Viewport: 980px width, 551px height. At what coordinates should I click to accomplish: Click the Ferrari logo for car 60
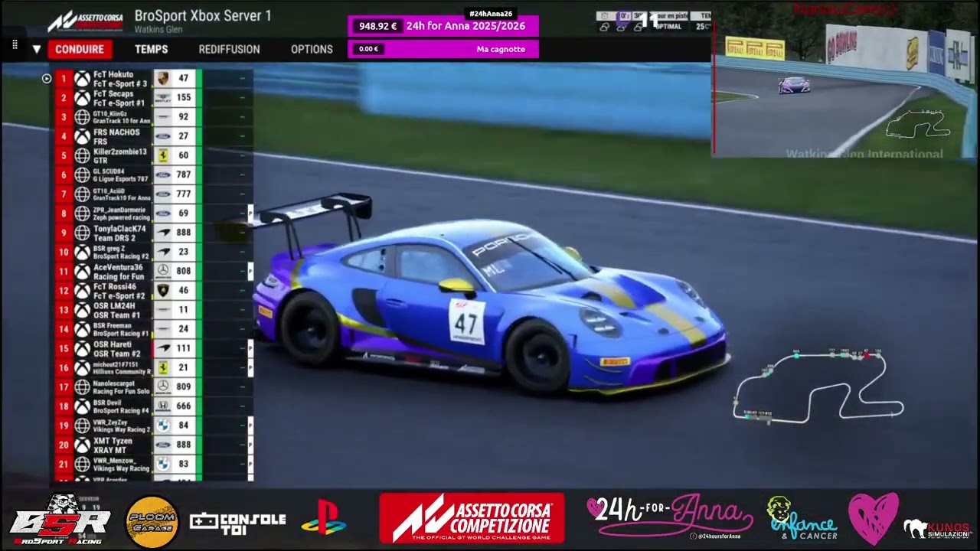coord(162,155)
